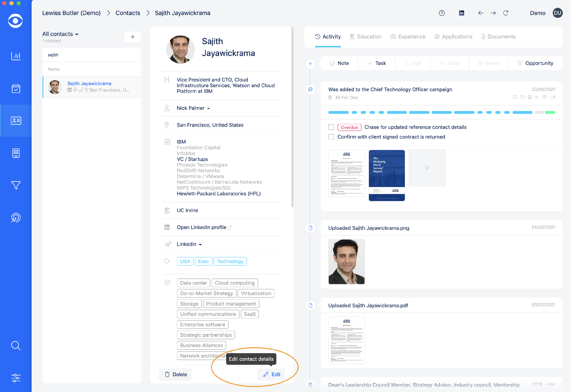Select the analytics chart icon in sidebar
Screen dimensions: 571x392
(16, 56)
